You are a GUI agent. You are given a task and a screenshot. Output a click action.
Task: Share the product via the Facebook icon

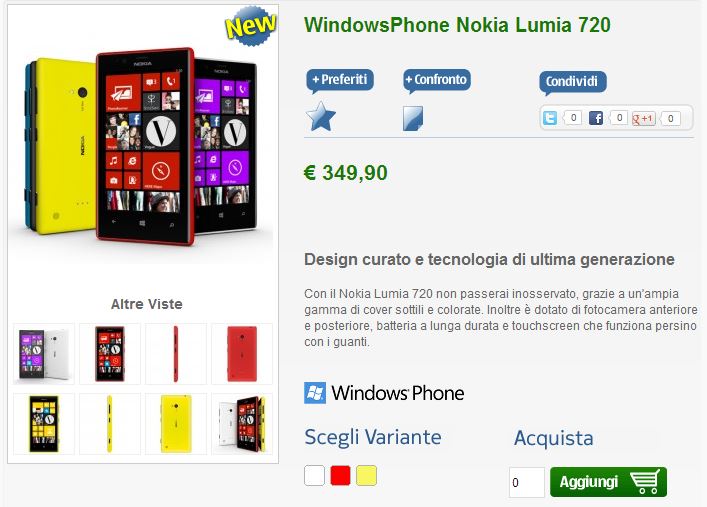click(x=596, y=118)
